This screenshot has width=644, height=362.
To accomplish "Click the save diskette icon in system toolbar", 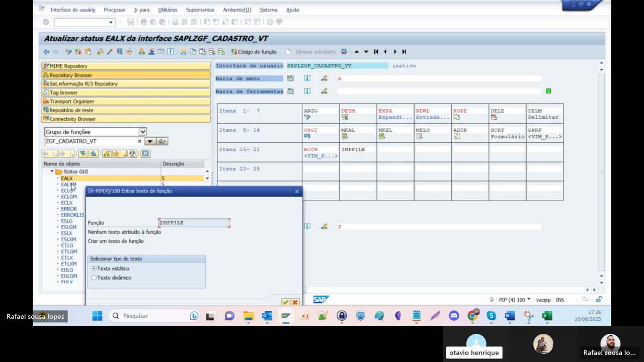I will point(131,22).
